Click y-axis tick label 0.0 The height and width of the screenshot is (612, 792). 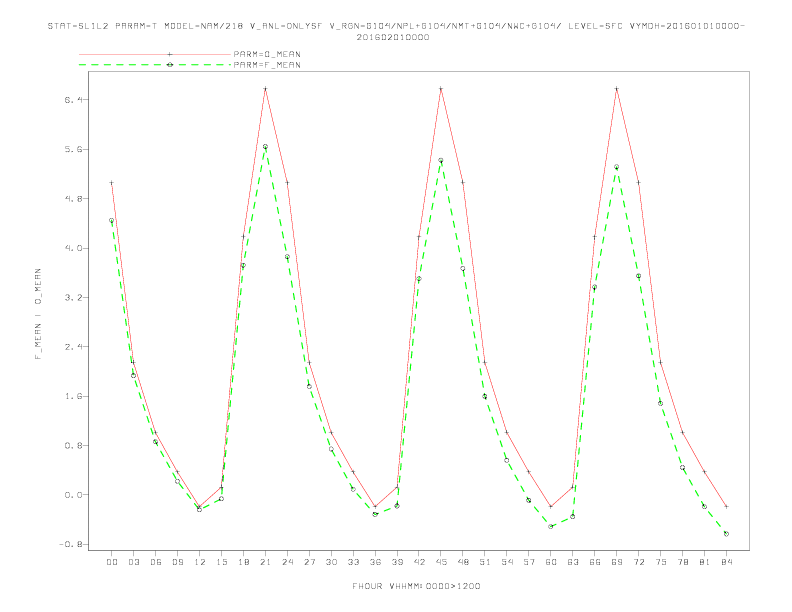click(x=72, y=495)
